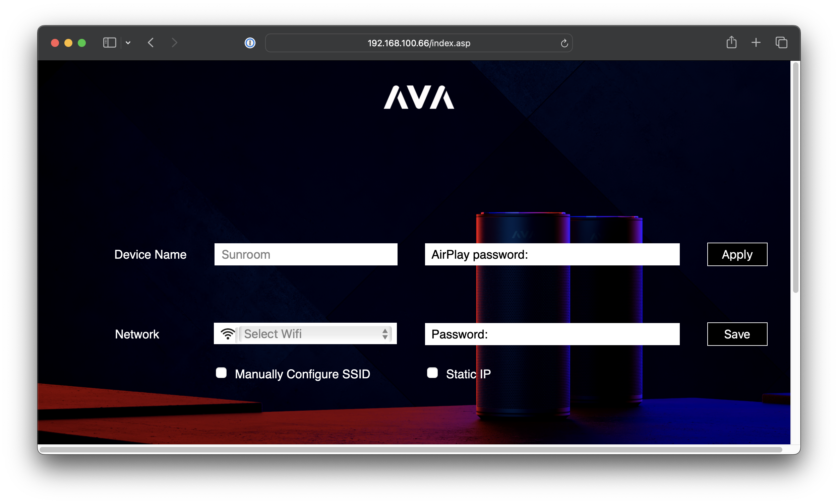Image resolution: width=838 pixels, height=504 pixels.
Task: Click the WiFi signal icon beside network selector
Action: (227, 334)
